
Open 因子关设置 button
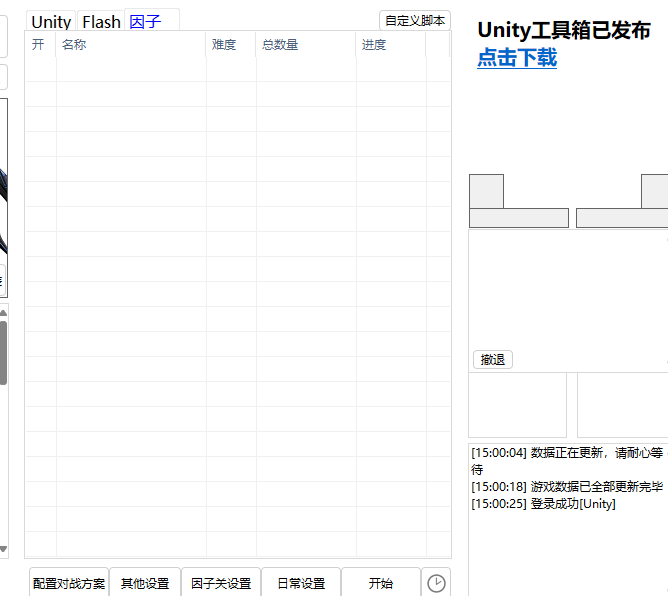221,583
